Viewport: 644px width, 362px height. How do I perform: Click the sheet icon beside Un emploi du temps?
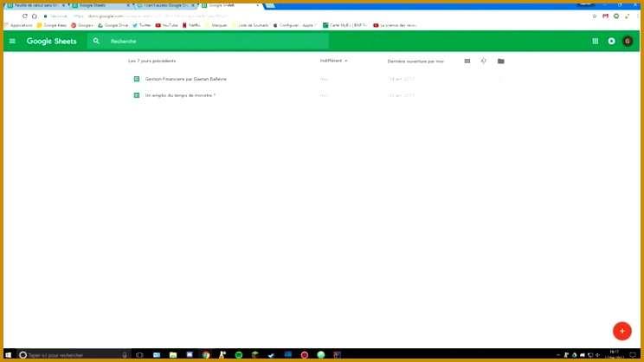pyautogui.click(x=137, y=95)
